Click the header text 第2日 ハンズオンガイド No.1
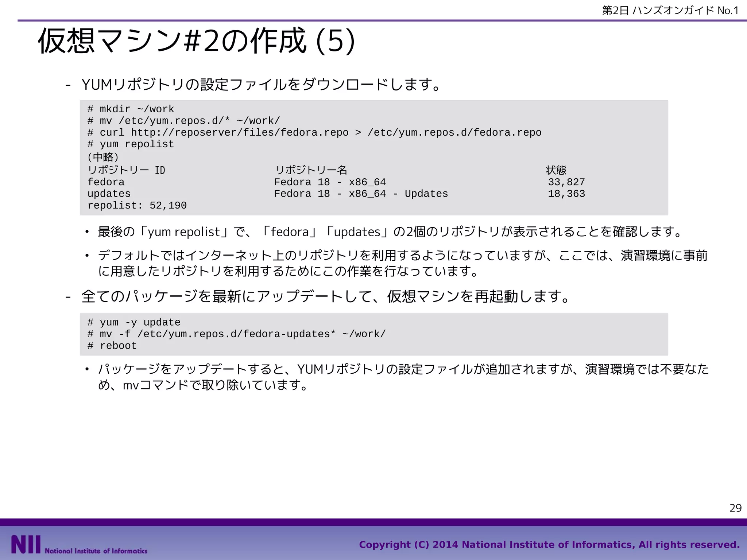This screenshot has width=747, height=560. click(670, 11)
